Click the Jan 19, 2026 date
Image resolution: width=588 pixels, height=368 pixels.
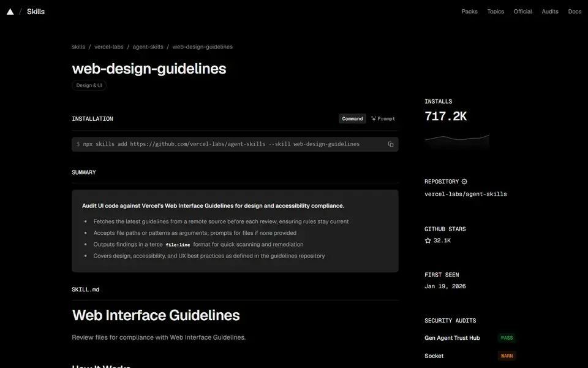pos(445,286)
